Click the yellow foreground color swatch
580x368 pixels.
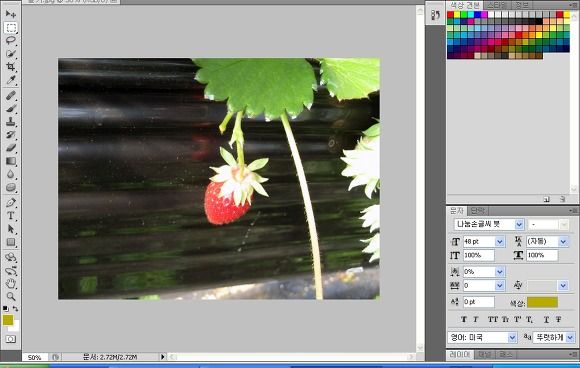tap(8, 320)
